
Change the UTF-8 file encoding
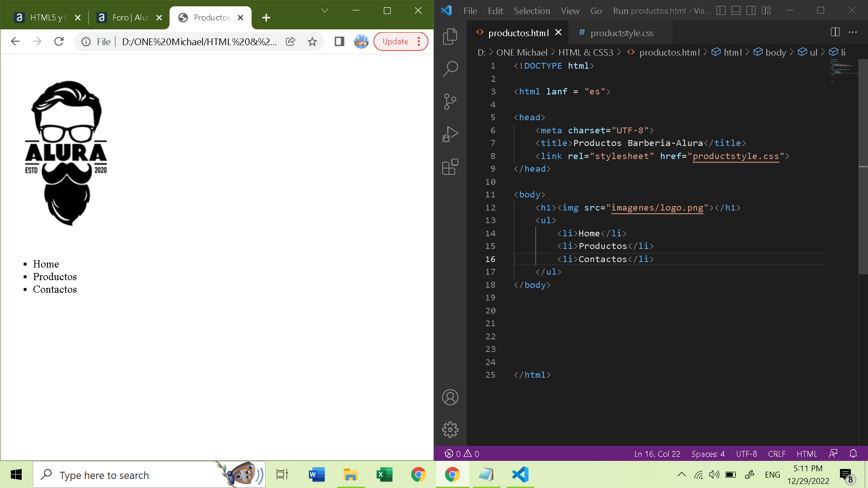pos(746,454)
